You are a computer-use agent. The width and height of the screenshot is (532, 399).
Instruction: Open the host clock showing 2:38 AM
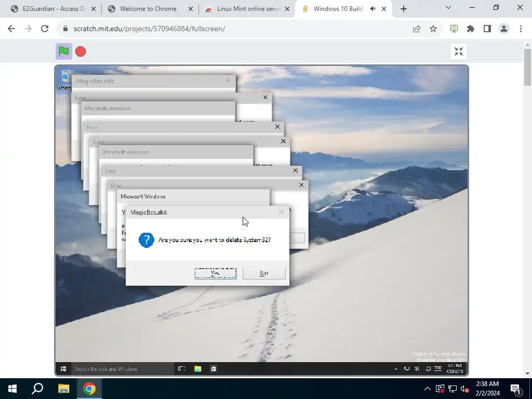click(x=487, y=389)
